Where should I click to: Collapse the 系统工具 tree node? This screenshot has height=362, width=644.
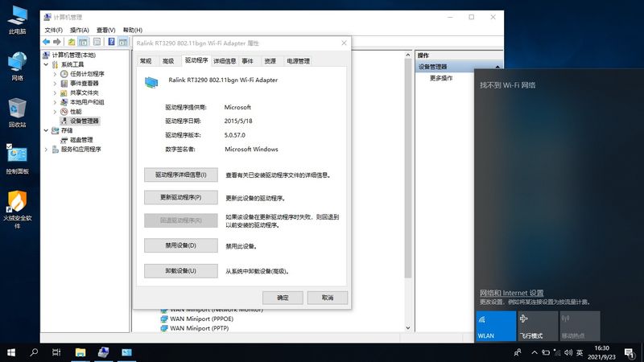tap(46, 64)
